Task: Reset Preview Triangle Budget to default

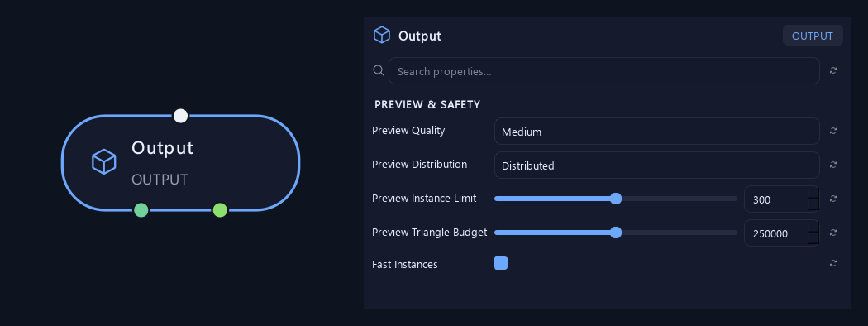Action: point(833,233)
